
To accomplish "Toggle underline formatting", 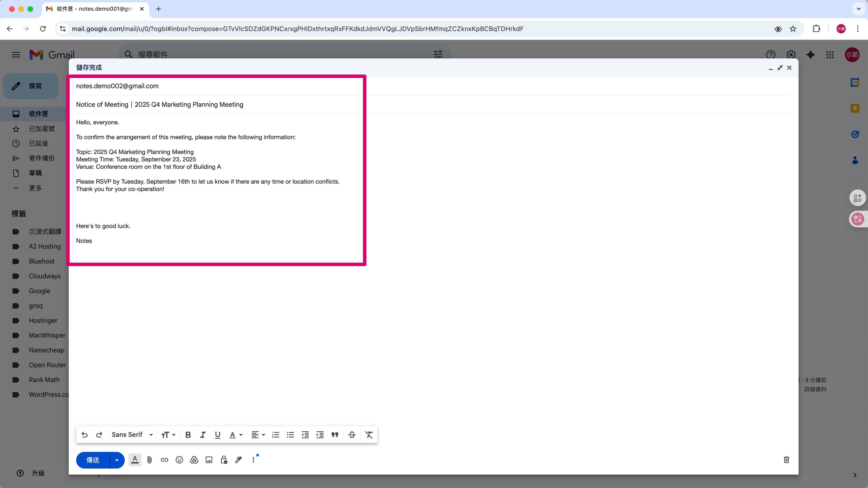I will pos(218,435).
